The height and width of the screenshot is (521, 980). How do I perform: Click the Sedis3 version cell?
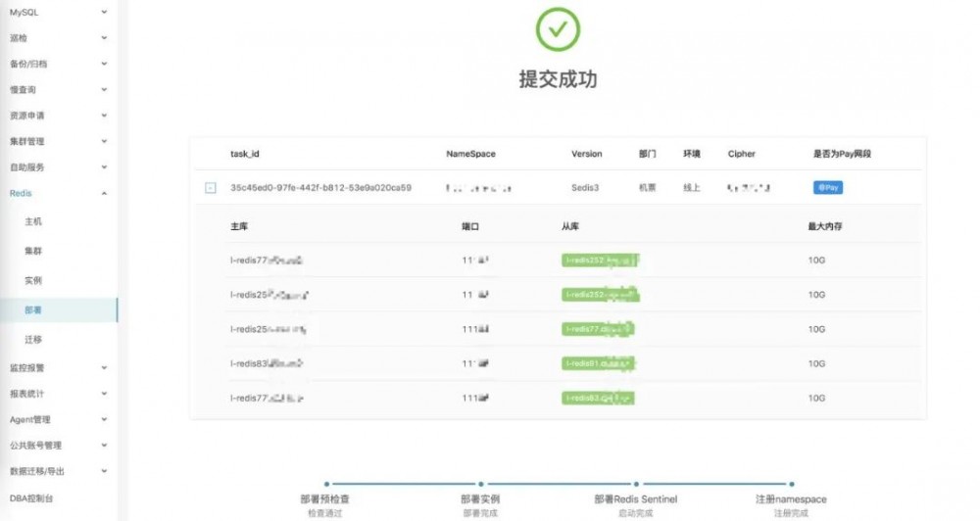click(x=585, y=187)
